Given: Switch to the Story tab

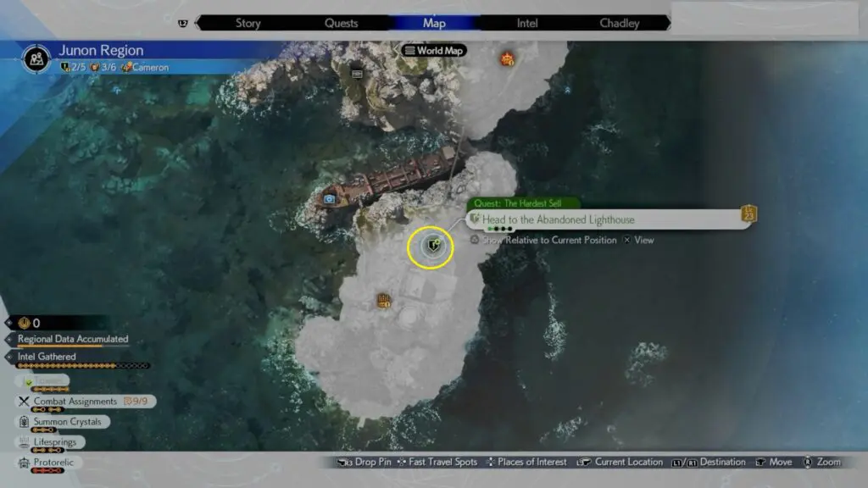Looking at the screenshot, I should pos(248,23).
